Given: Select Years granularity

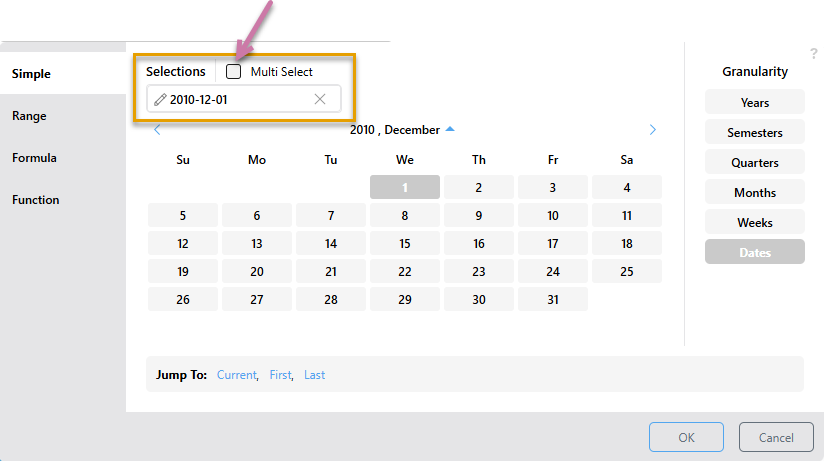Looking at the screenshot, I should [755, 103].
